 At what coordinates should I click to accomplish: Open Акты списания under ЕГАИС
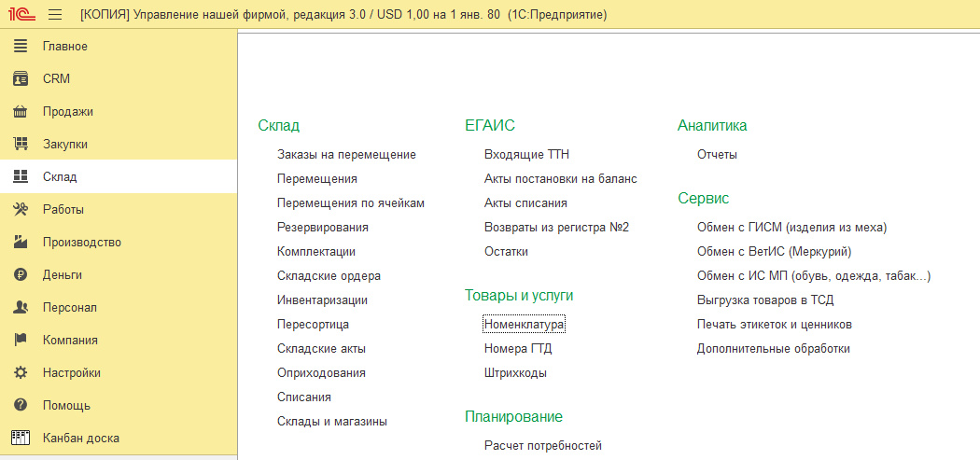coord(525,203)
